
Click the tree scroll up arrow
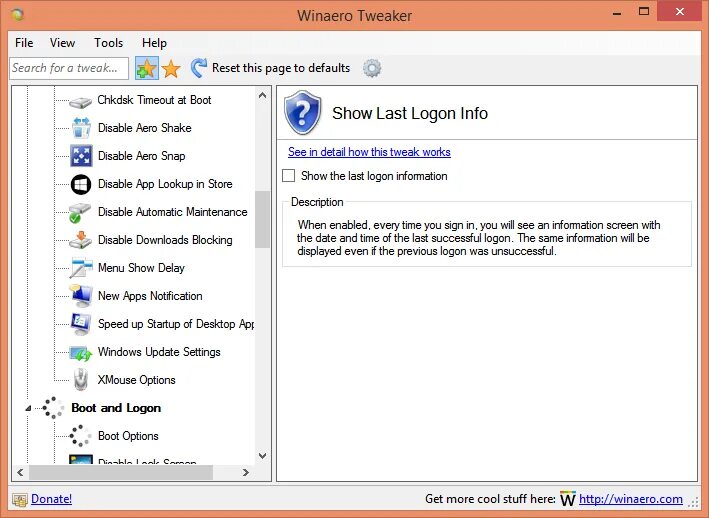[262, 95]
